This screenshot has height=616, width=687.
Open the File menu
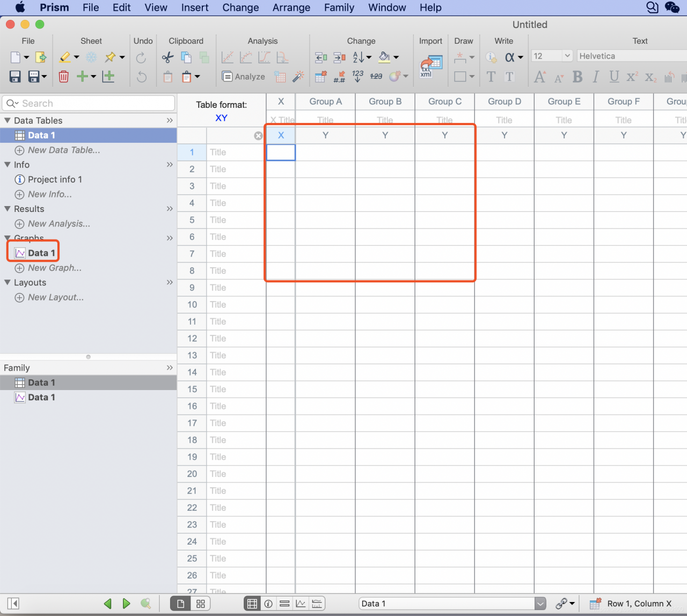[x=91, y=8]
